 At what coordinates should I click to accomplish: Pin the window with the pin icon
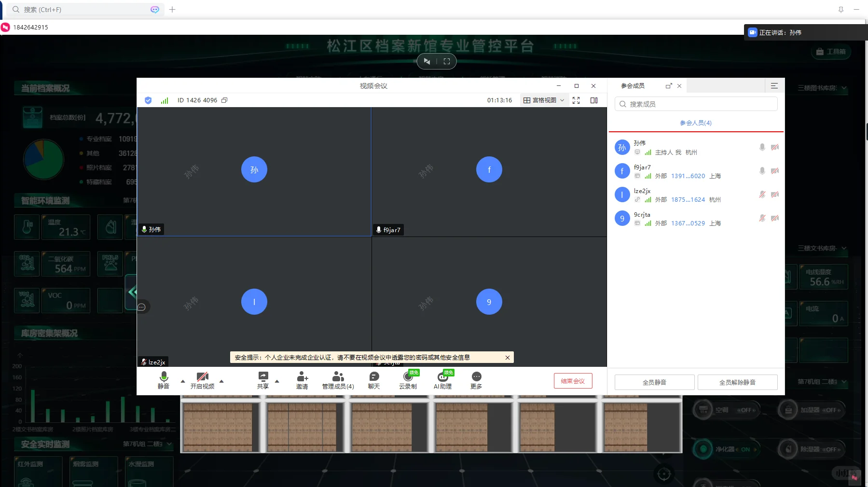(841, 10)
